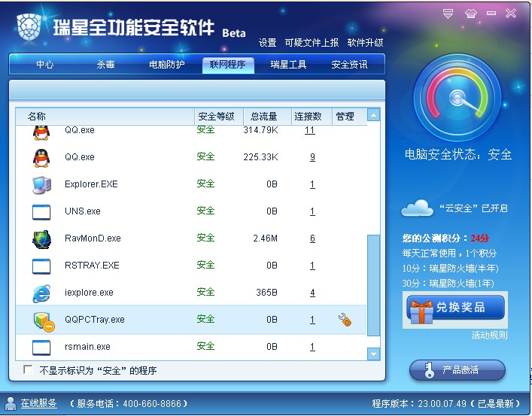Open the 活动规则 link
The height and width of the screenshot is (416, 532).
click(489, 336)
